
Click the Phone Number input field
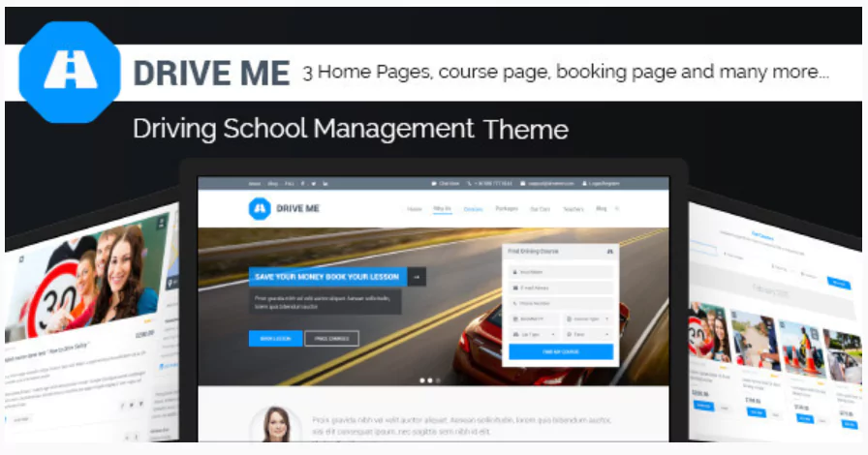(x=561, y=303)
